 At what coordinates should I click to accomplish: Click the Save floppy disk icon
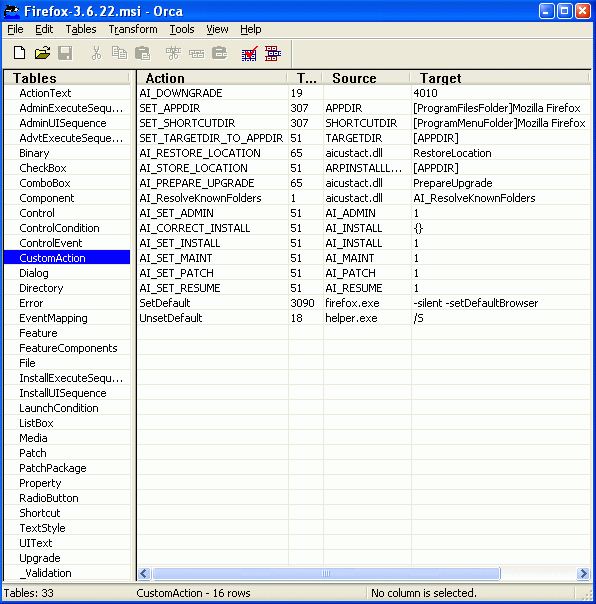point(65,53)
